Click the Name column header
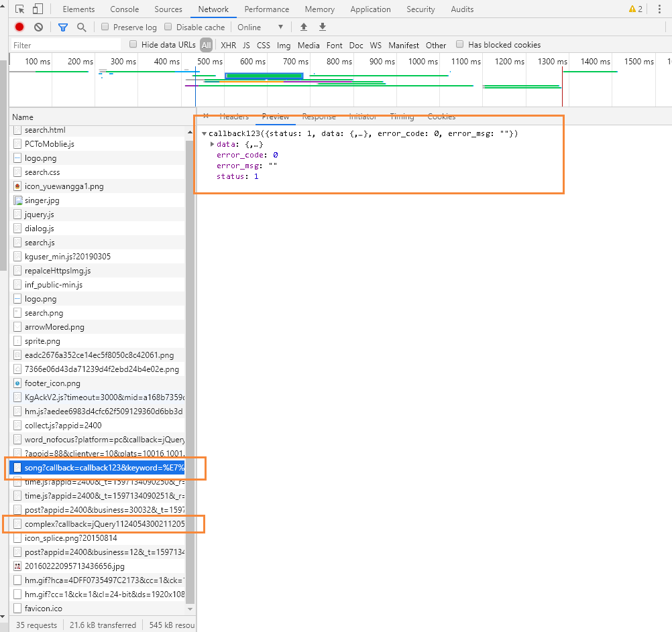Viewport: 672px width, 632px height. click(101, 117)
